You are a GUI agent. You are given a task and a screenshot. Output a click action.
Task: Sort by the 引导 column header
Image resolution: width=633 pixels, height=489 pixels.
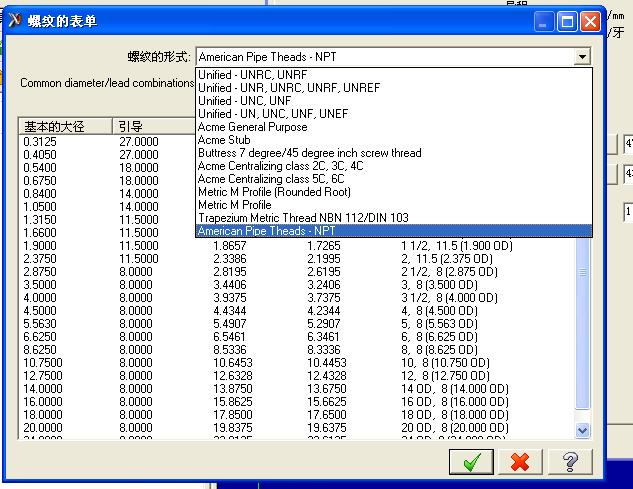[x=153, y=126]
